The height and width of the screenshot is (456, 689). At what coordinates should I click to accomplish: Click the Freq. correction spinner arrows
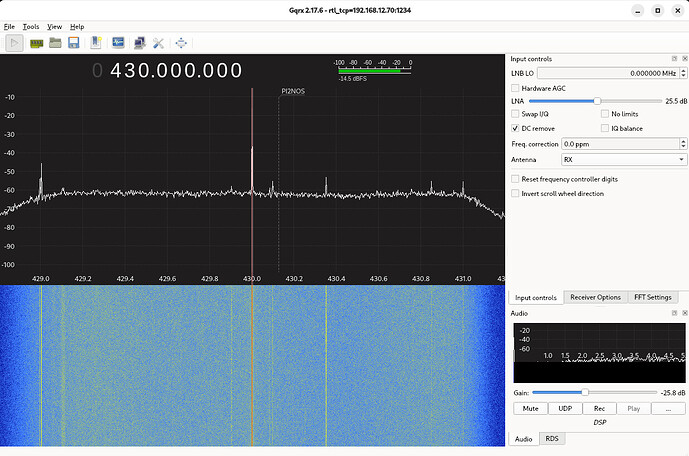[x=682, y=144]
